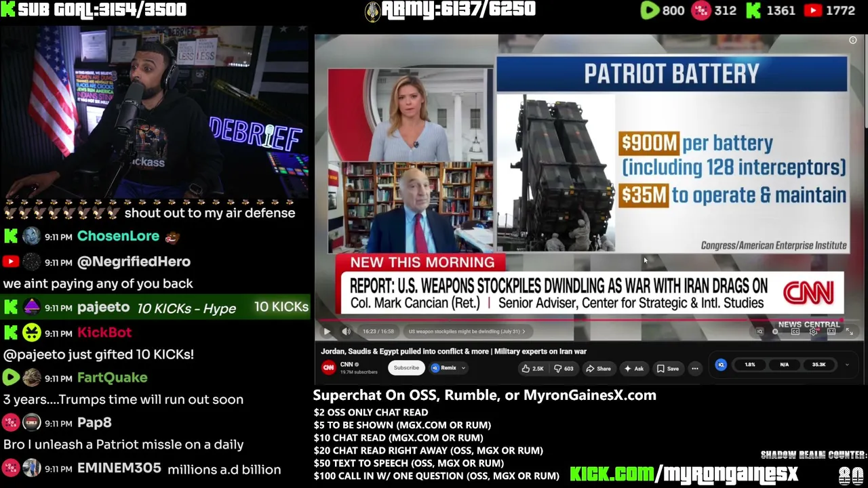Expand the chapter 'US weapon stockpiles might be dwindling'

467,331
